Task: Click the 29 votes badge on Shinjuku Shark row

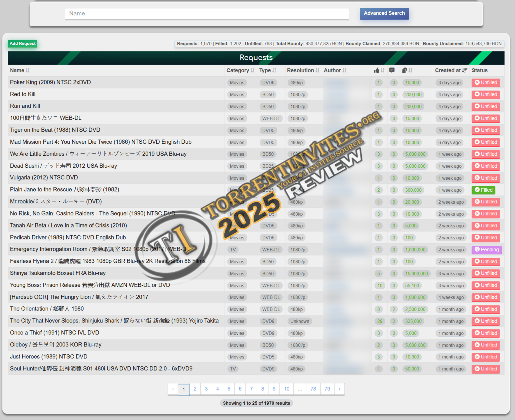Action: [380, 321]
